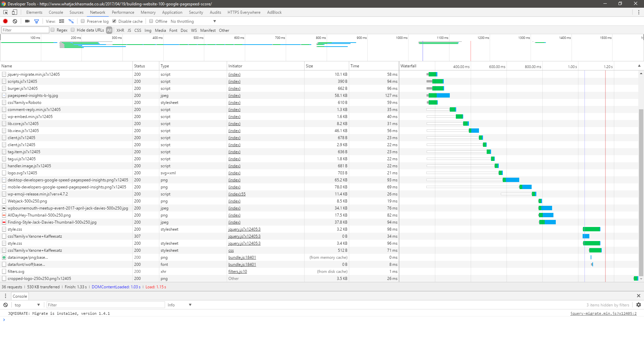The image size is (644, 352).
Task: Sort by the Size column header
Action: click(326, 66)
